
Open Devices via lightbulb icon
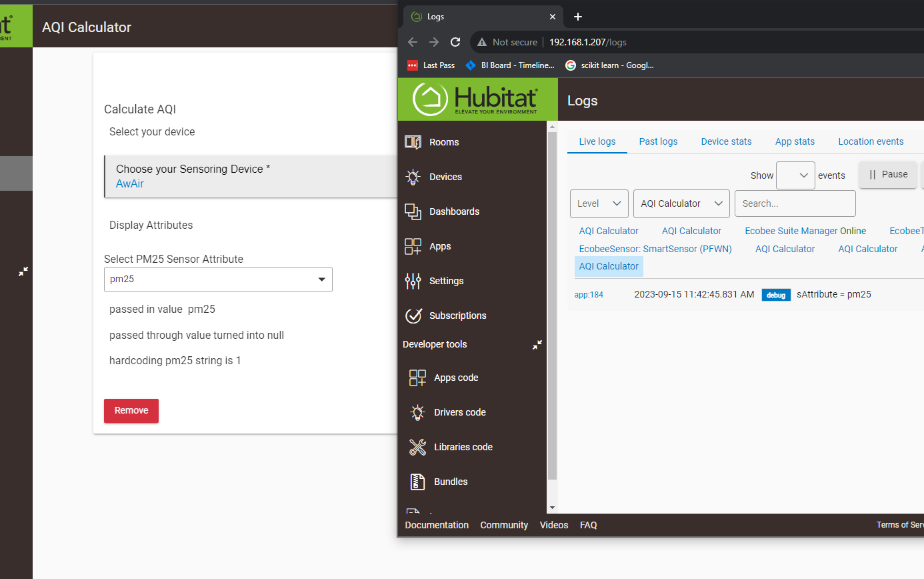tap(413, 177)
